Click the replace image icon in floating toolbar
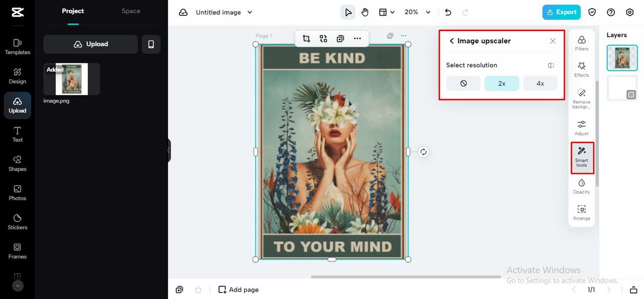This screenshot has width=644, height=299. point(324,38)
